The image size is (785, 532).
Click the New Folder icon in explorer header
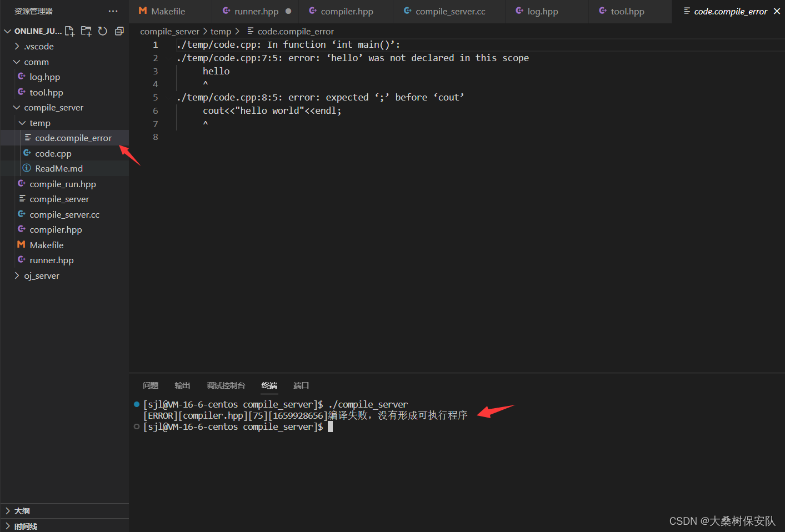[x=86, y=31]
